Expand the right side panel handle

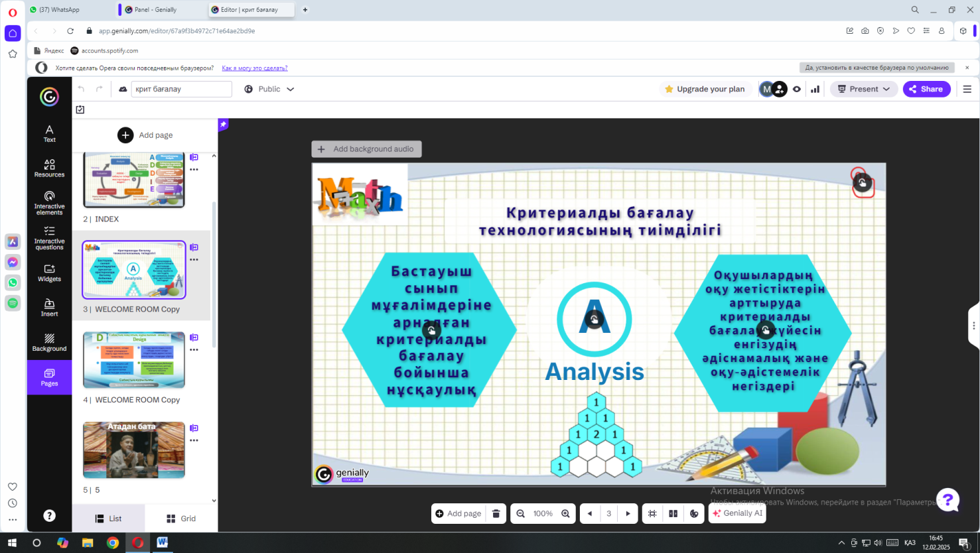[x=974, y=326]
